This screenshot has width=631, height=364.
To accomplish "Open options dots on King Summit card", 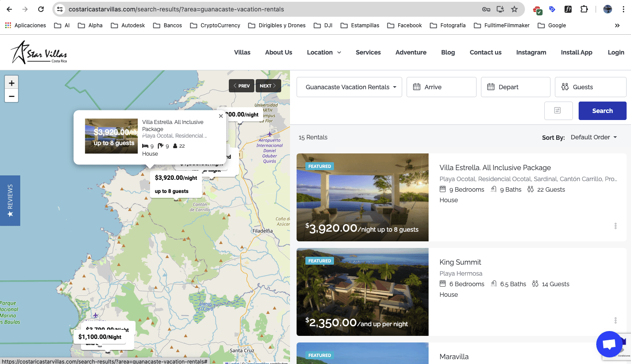I will click(x=616, y=320).
